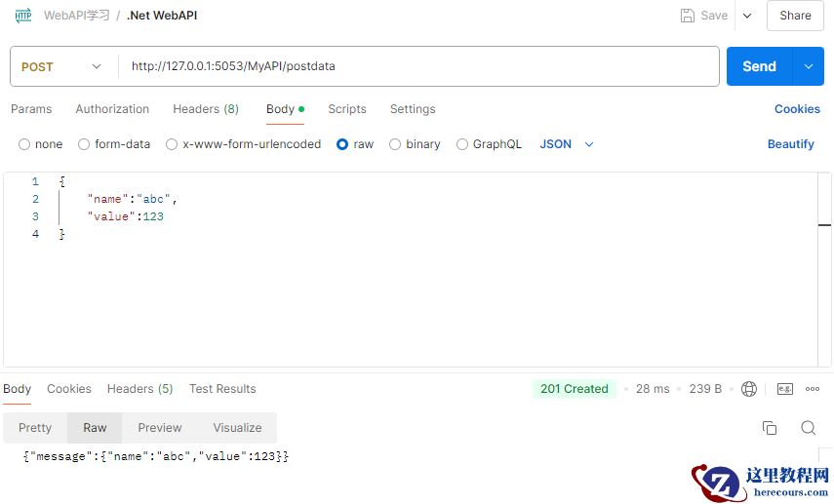Expand the Save options chevron
The height and width of the screenshot is (504, 834).
tap(747, 16)
